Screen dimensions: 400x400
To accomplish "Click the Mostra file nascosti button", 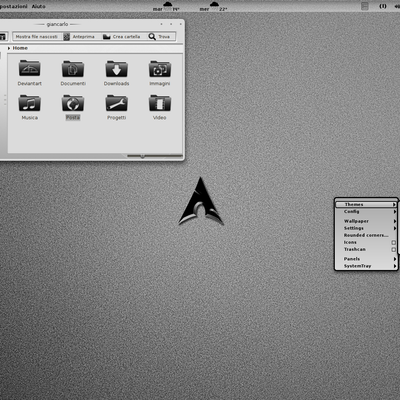I will tap(37, 37).
